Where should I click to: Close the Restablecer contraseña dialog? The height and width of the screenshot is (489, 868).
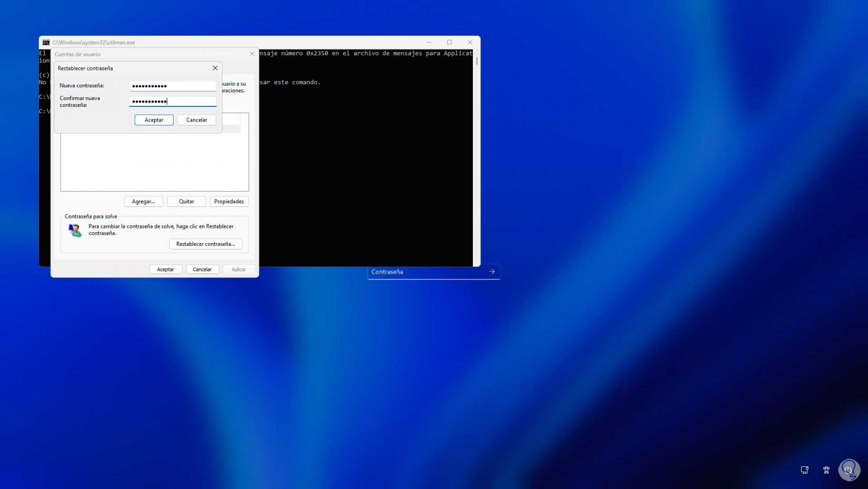[x=215, y=68]
